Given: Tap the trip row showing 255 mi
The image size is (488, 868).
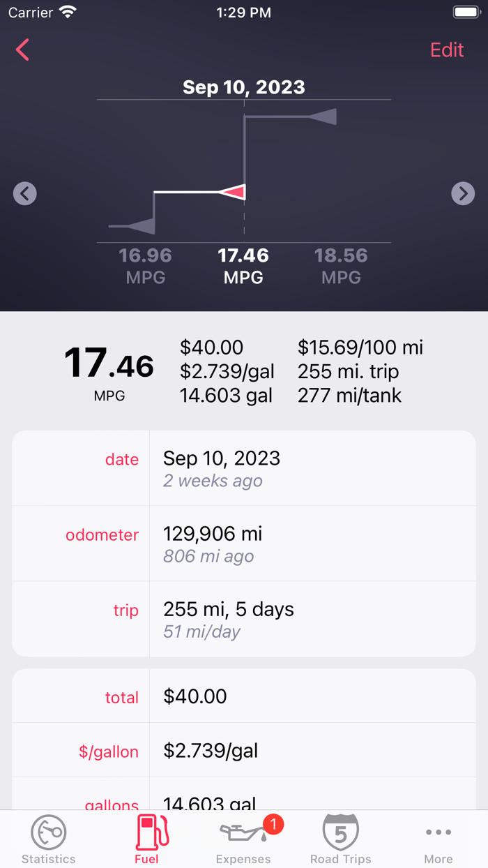Looking at the screenshot, I should tap(244, 618).
